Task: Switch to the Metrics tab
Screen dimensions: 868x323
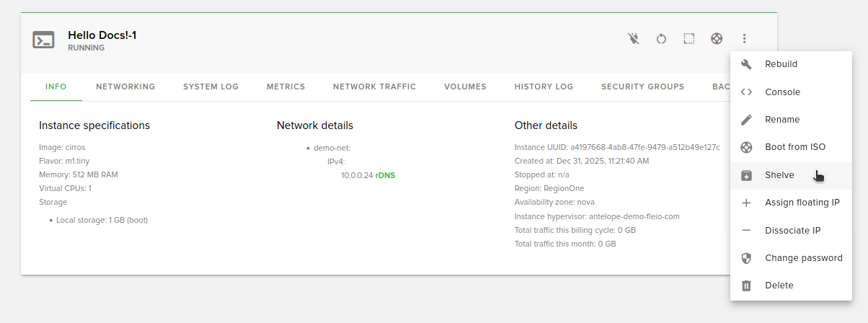Action: 285,87
